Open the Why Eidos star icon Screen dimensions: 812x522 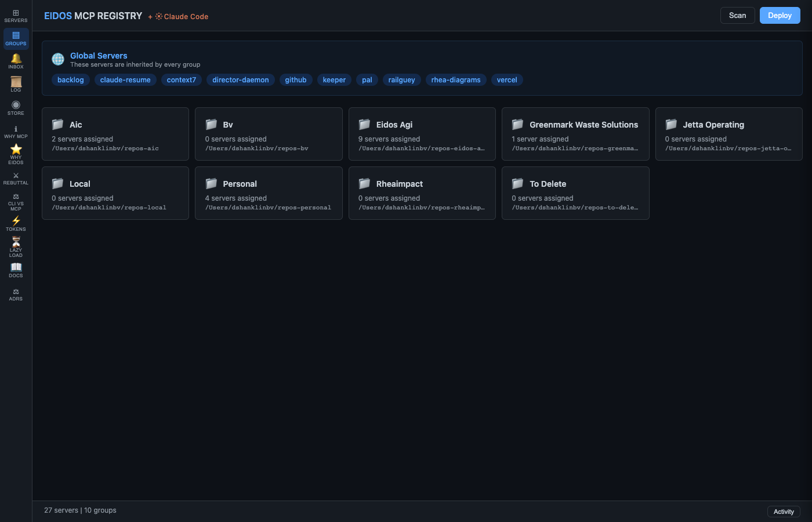point(16,150)
